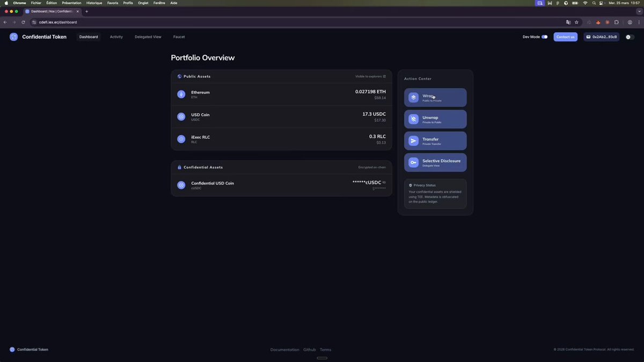Select the Dashboard | Nox browser tab
644x362 pixels.
[53, 11]
